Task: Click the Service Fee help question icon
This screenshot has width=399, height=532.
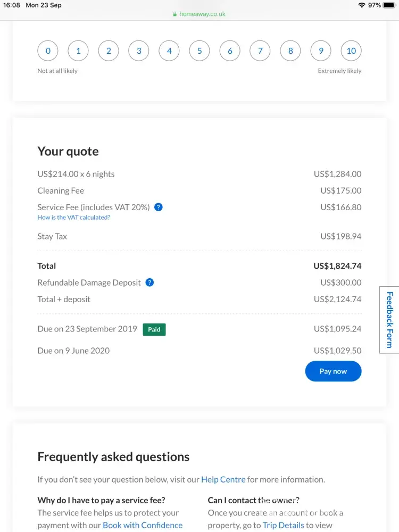Action: [x=159, y=207]
